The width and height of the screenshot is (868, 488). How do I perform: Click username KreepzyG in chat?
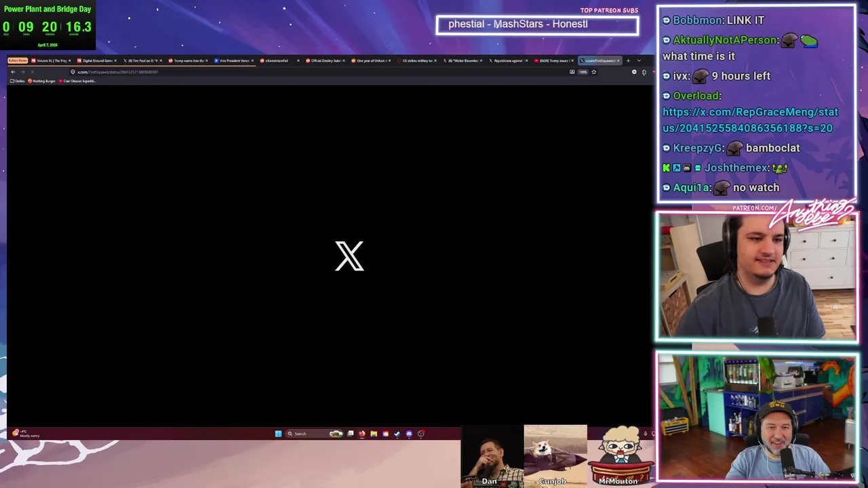point(698,148)
